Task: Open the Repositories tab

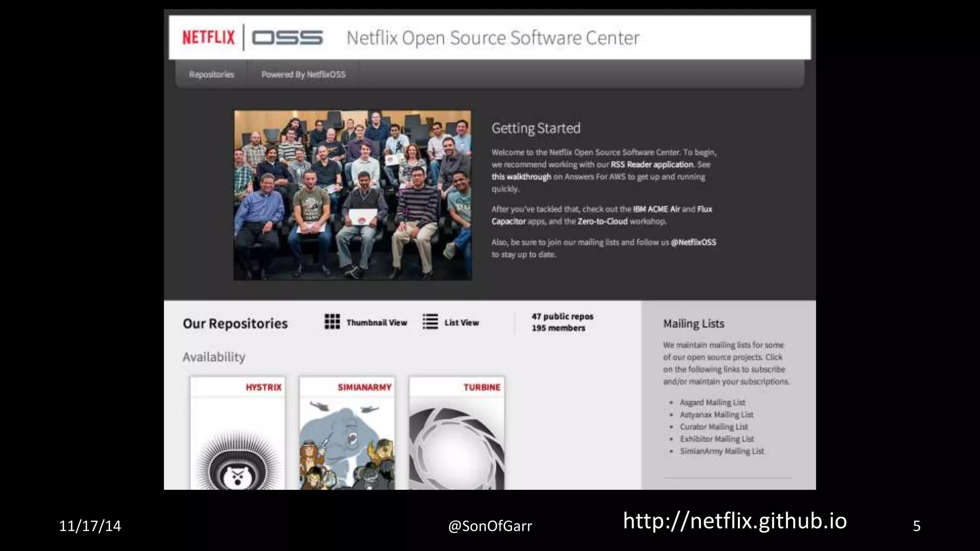Action: pyautogui.click(x=212, y=75)
